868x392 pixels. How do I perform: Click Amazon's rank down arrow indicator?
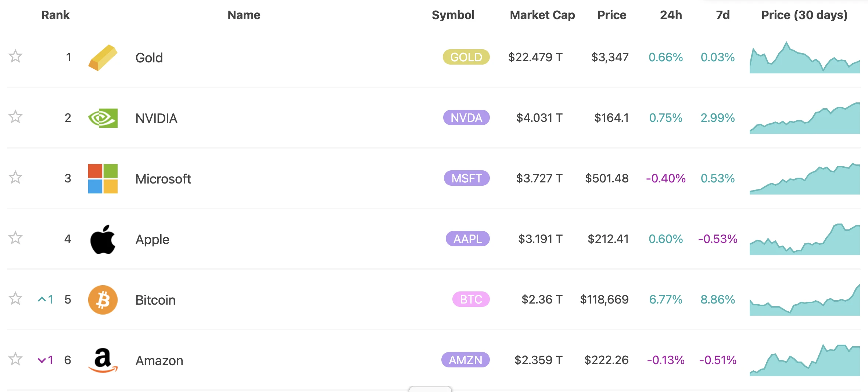[42, 360]
